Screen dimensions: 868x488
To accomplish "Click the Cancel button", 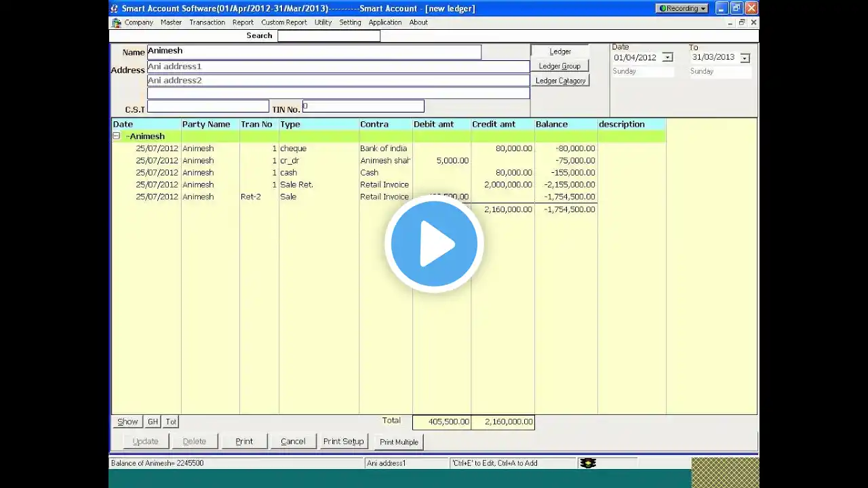I will tap(293, 441).
